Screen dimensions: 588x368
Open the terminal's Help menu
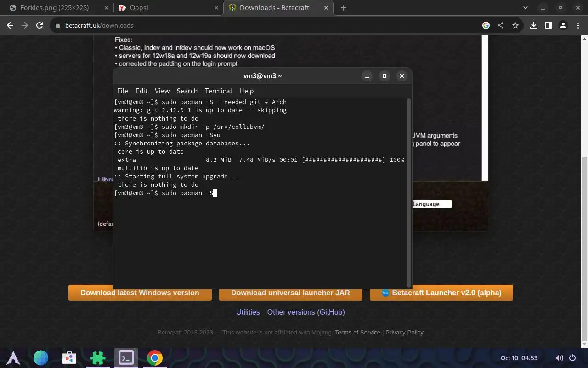click(x=246, y=91)
